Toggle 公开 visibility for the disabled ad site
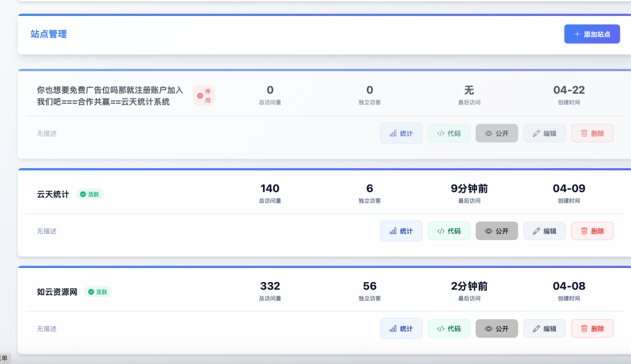This screenshot has height=364, width=631. click(497, 133)
